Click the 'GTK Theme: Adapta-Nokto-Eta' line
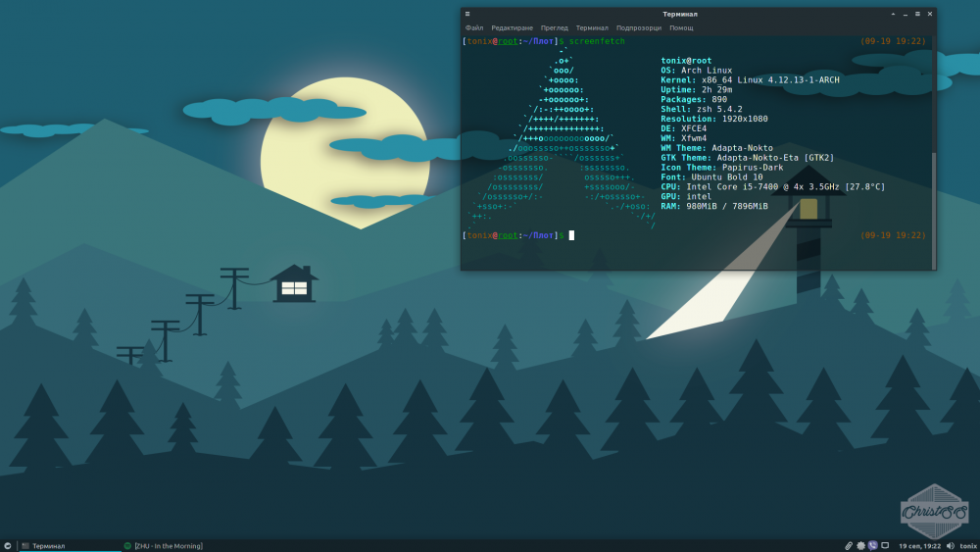Image resolution: width=980 pixels, height=552 pixels. pyautogui.click(x=748, y=158)
